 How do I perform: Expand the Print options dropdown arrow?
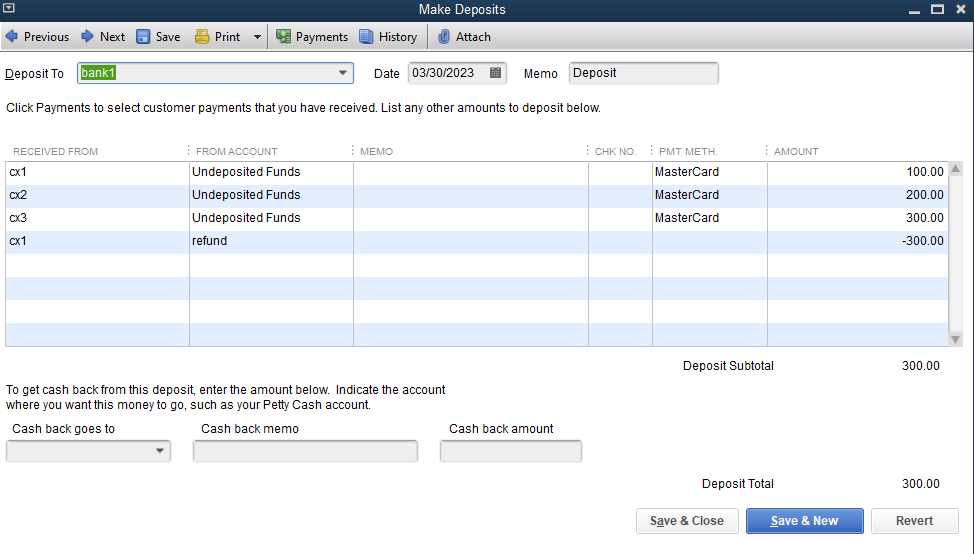click(257, 37)
